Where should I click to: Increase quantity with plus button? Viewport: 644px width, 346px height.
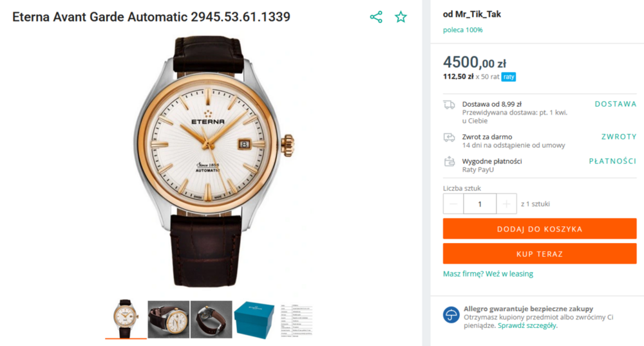pos(506,204)
